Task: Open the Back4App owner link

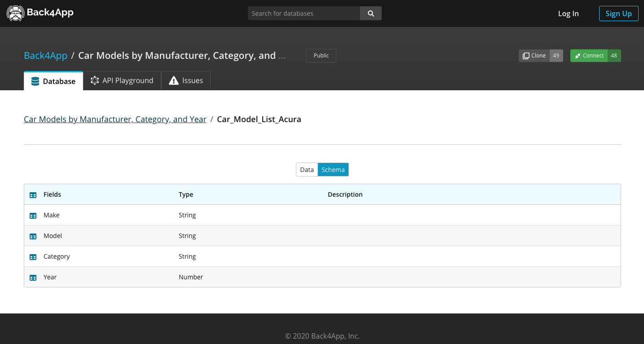Action: click(45, 56)
